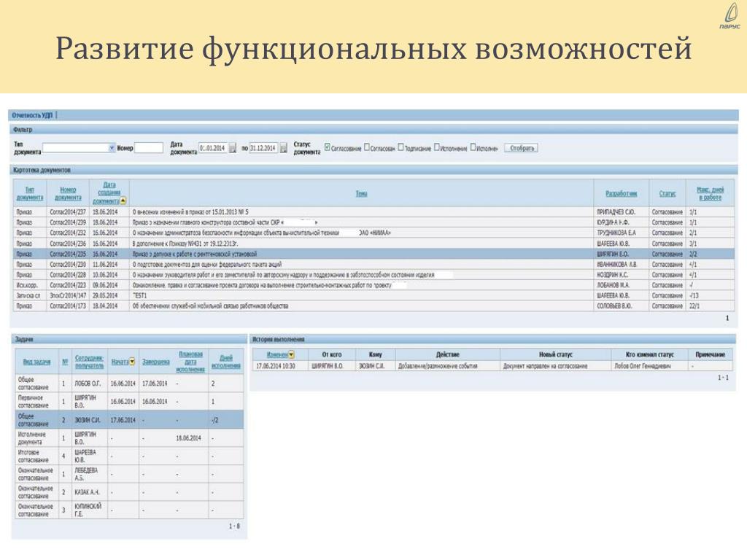Screen dimensions: 747x560
Task: Select document row Соглас2014/232
Action: tap(374, 233)
